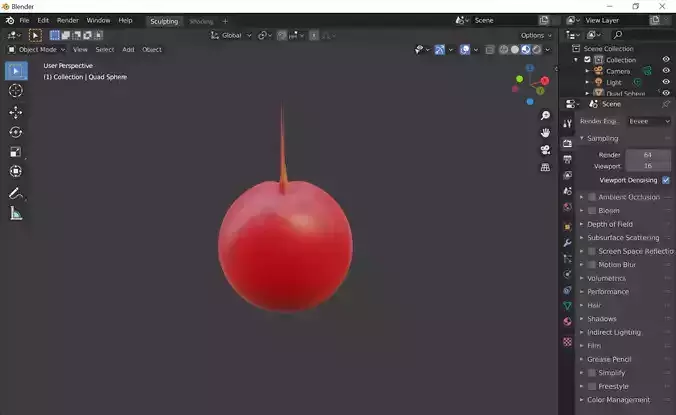Screen dimensions: 676x415
Task: Click the red X axis gizmo ball
Action: click(x=545, y=81)
